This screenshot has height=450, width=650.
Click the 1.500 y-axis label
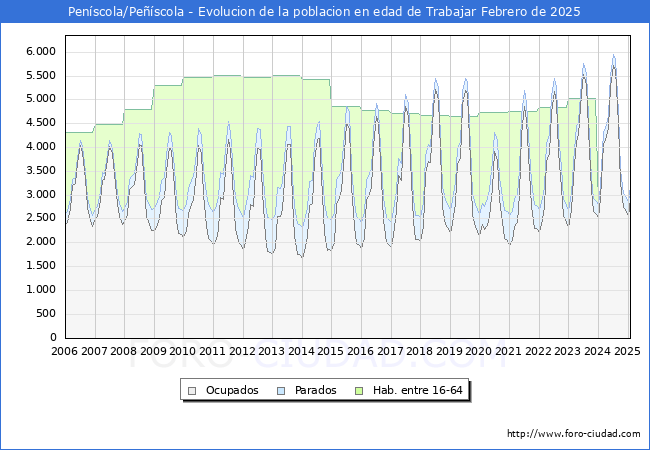pos(41,266)
